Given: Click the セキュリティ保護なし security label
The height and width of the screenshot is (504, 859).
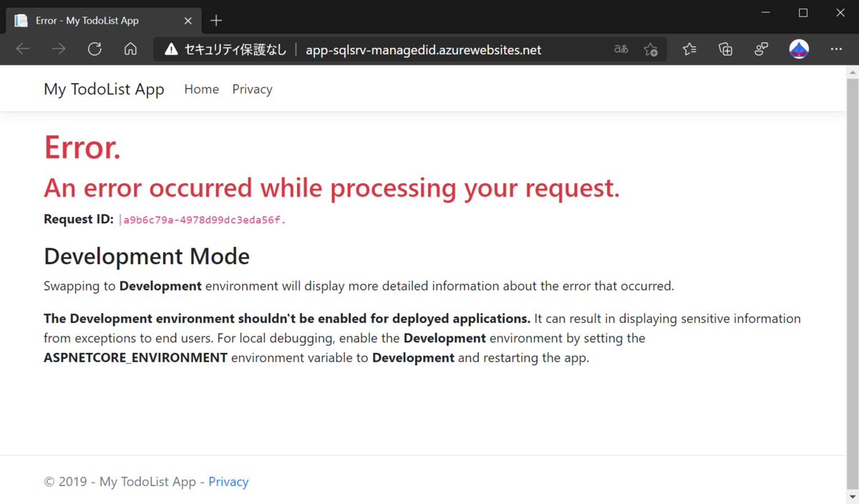Looking at the screenshot, I should point(236,50).
